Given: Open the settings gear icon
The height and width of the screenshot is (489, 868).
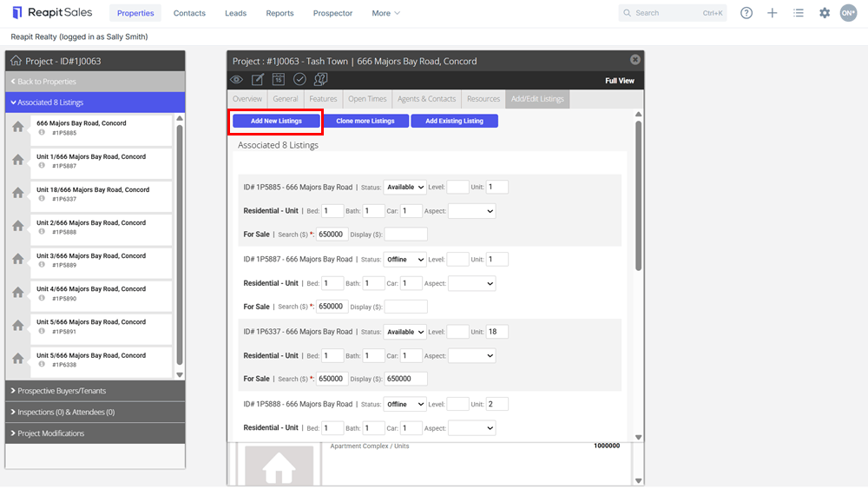Looking at the screenshot, I should click(825, 13).
